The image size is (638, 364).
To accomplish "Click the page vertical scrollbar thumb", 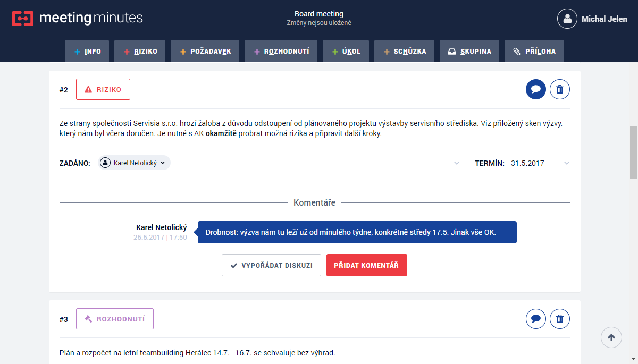I will pyautogui.click(x=633, y=153).
